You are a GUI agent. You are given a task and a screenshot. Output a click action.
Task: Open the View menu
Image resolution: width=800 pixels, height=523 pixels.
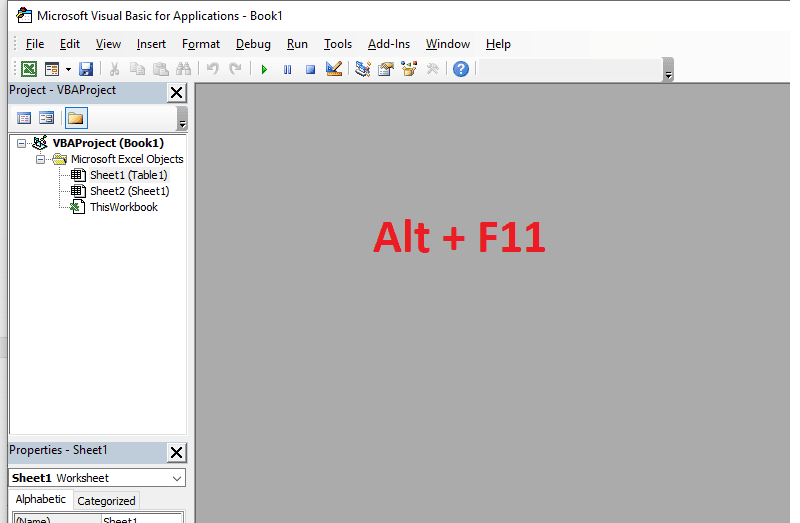coord(108,44)
